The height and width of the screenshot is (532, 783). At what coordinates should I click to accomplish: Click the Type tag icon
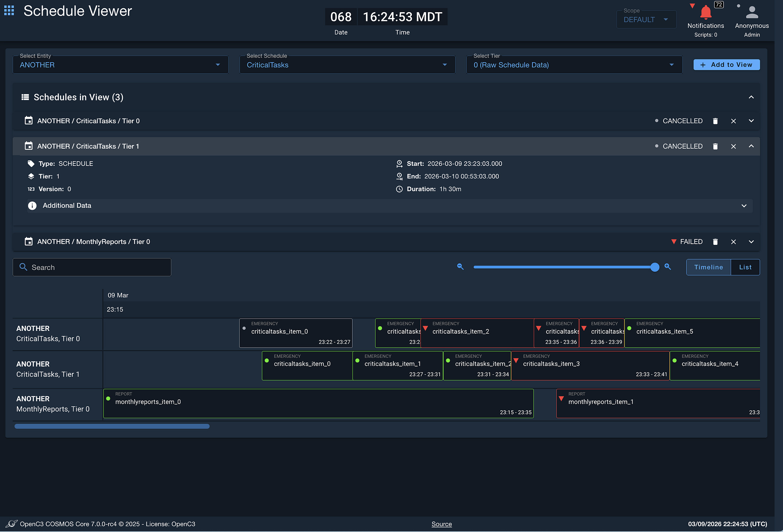tap(31, 164)
